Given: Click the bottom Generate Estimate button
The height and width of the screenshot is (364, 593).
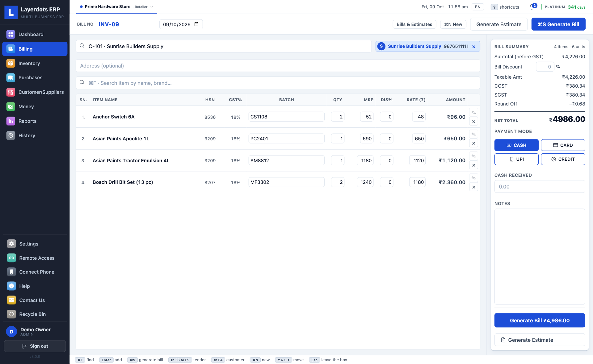Looking at the screenshot, I should [540, 340].
